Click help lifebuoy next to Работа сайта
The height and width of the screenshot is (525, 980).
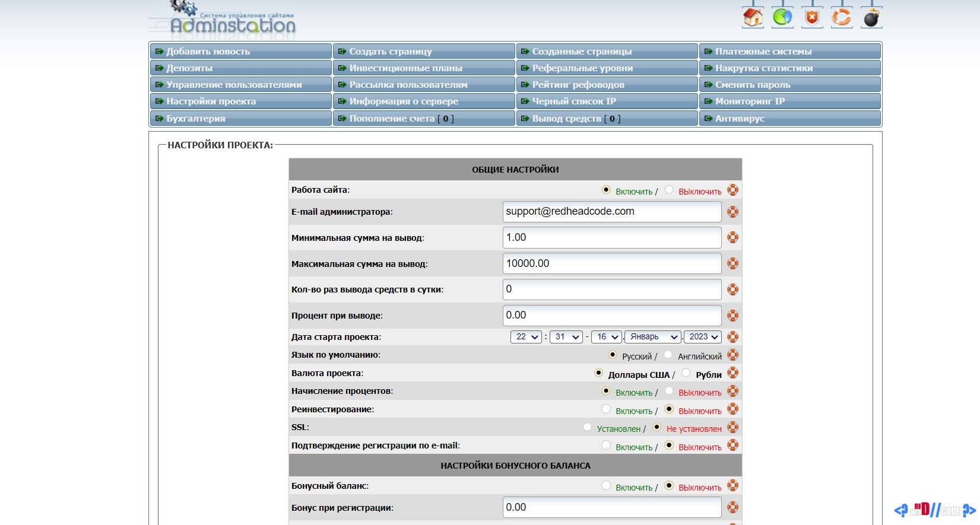click(x=733, y=190)
